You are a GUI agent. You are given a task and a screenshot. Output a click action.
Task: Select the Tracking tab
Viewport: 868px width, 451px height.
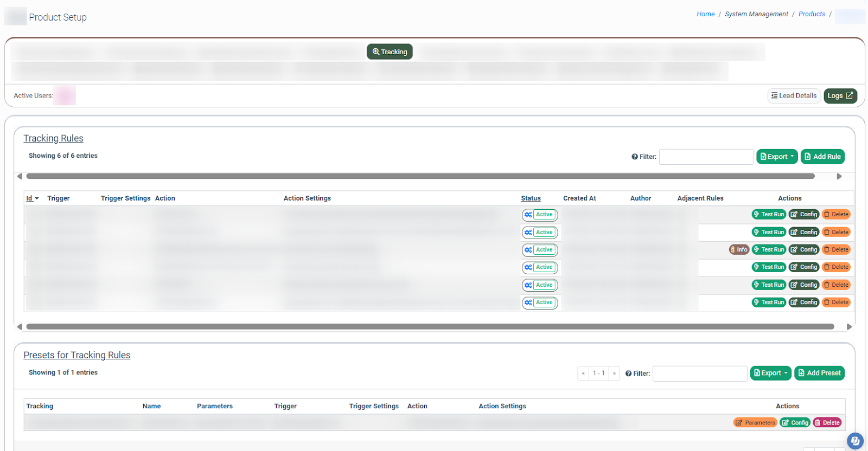(390, 52)
